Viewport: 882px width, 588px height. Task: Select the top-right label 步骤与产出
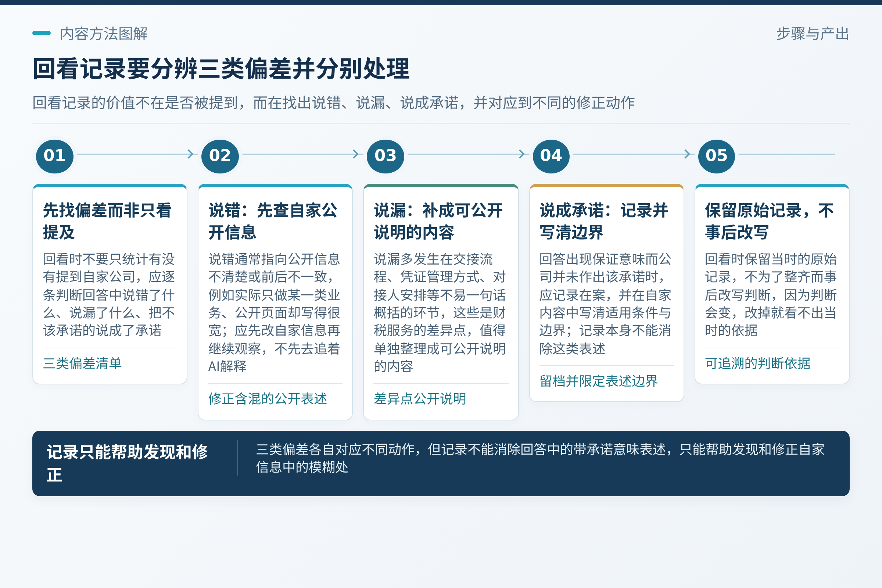[x=813, y=34]
